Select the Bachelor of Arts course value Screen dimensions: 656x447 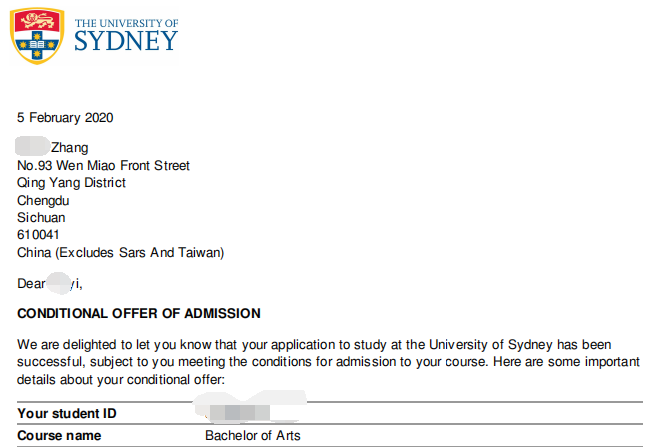point(252,436)
